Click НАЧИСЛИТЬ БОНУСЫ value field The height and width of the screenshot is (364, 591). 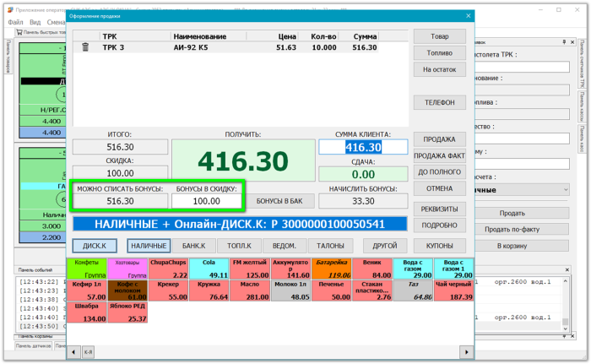pos(363,201)
